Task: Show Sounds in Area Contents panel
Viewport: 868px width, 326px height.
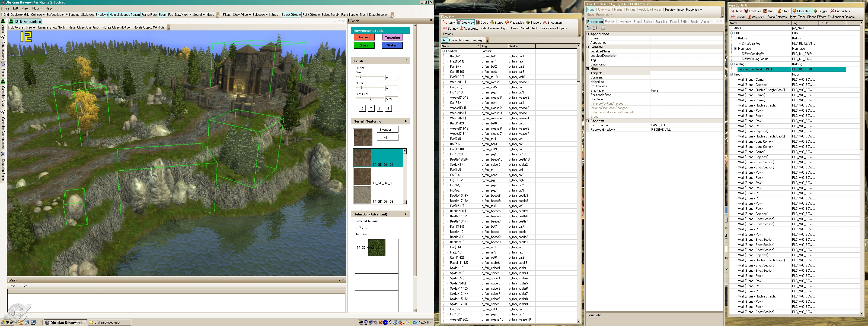Action: pyautogui.click(x=738, y=17)
